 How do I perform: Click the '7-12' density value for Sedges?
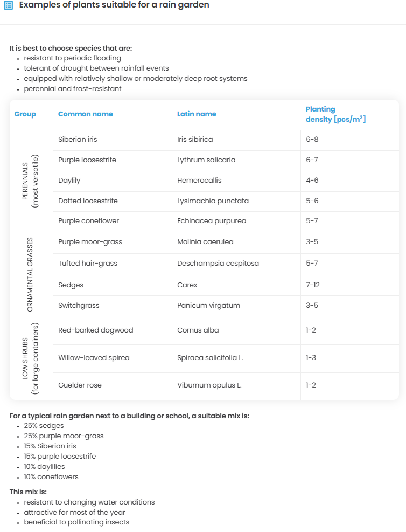click(313, 285)
